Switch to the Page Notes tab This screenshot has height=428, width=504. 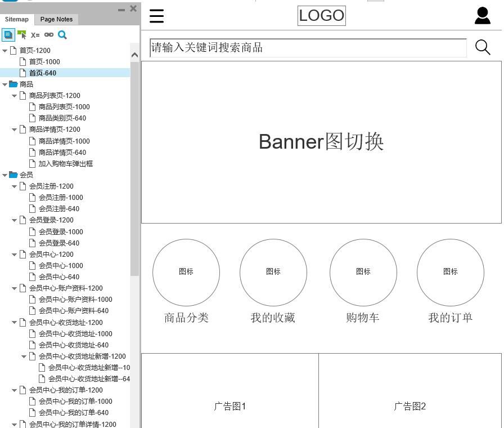point(56,19)
